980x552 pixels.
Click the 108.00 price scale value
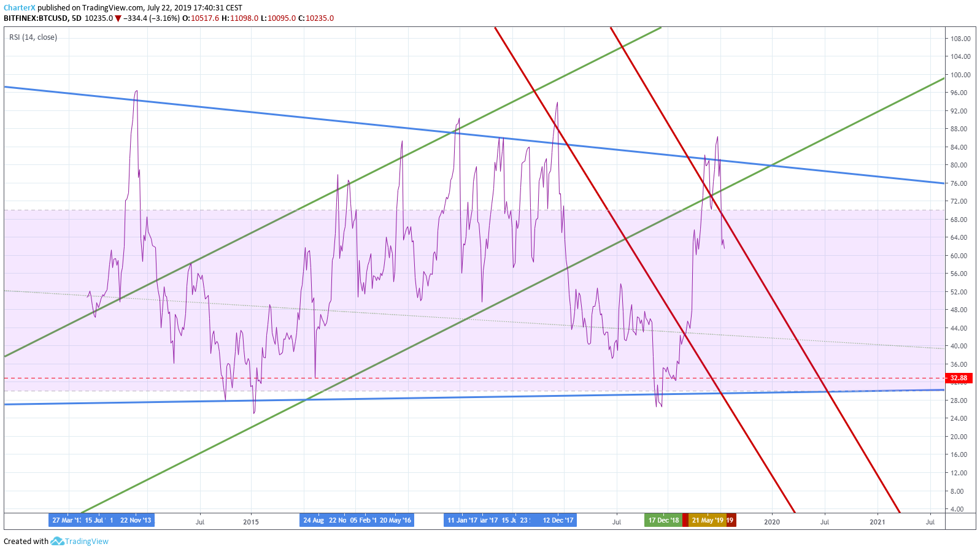point(960,39)
